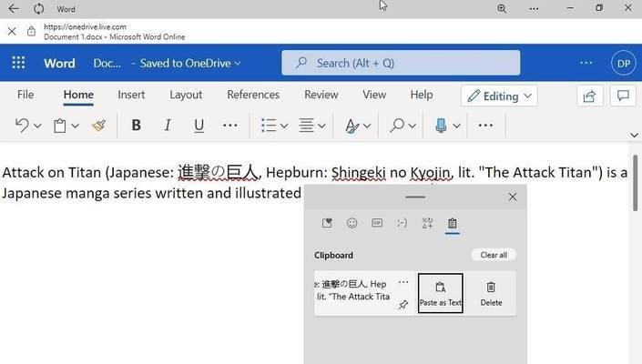
Task: Switch to the Layout tab
Action: coord(186,95)
